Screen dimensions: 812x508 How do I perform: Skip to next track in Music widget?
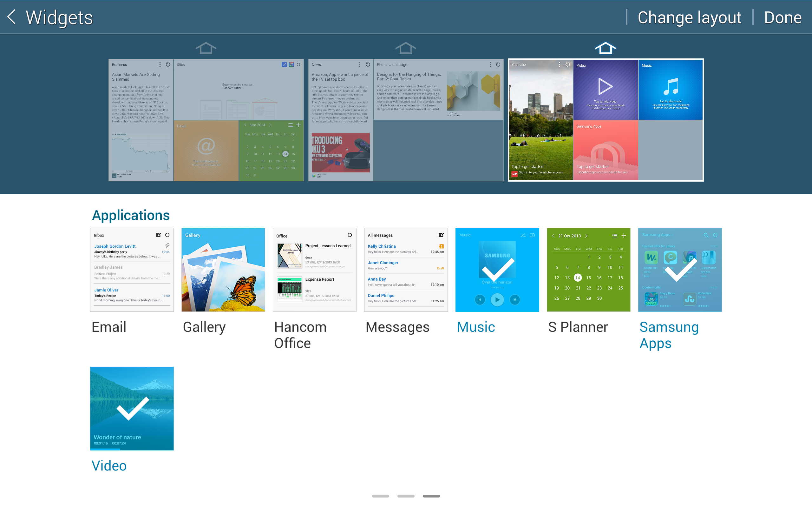pos(514,299)
